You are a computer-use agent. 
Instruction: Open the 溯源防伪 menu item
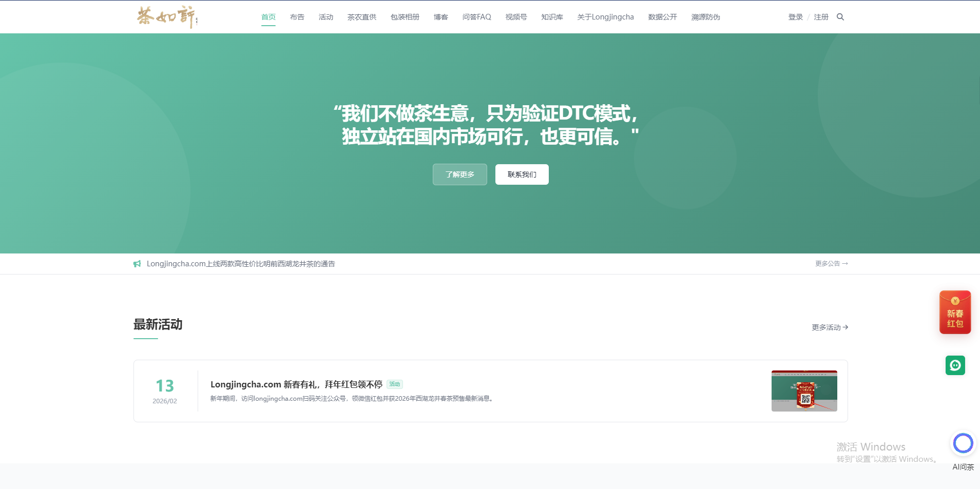(x=706, y=17)
